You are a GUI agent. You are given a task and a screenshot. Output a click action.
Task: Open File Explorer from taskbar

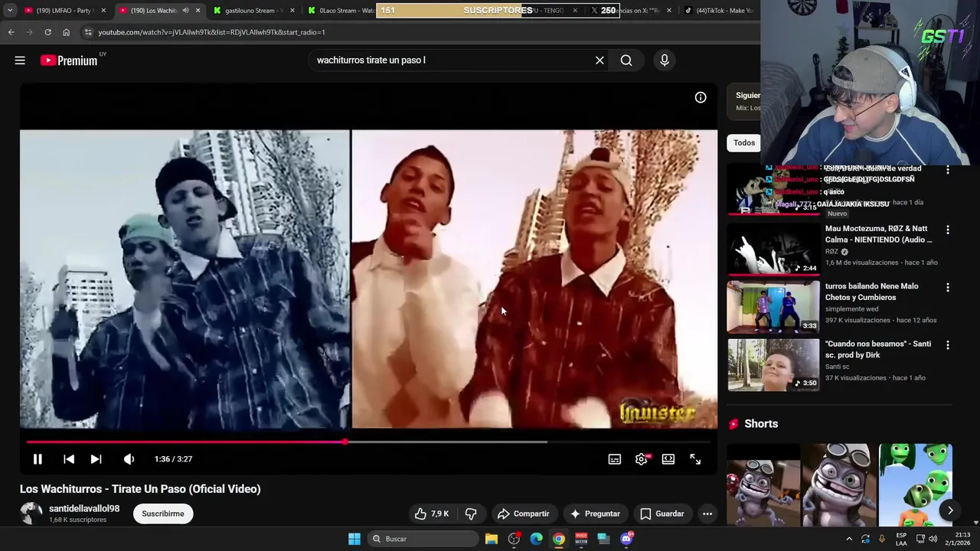click(492, 539)
